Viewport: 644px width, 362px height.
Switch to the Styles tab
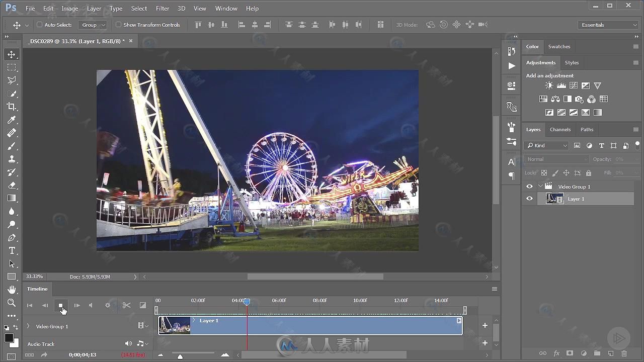pyautogui.click(x=572, y=63)
